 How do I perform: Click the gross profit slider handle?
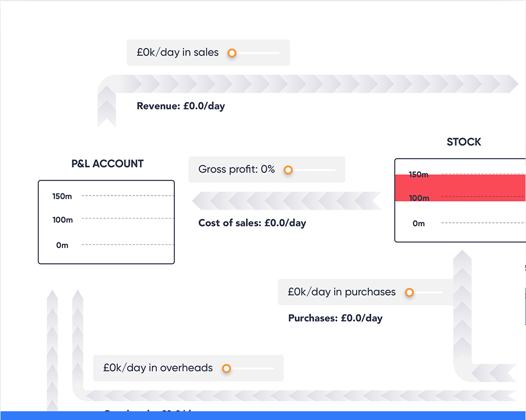288,170
